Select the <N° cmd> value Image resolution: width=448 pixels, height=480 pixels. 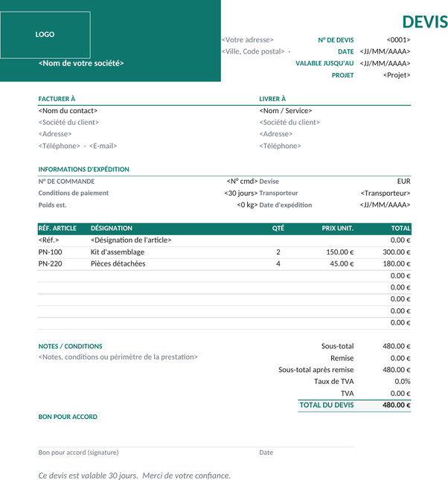point(242,182)
